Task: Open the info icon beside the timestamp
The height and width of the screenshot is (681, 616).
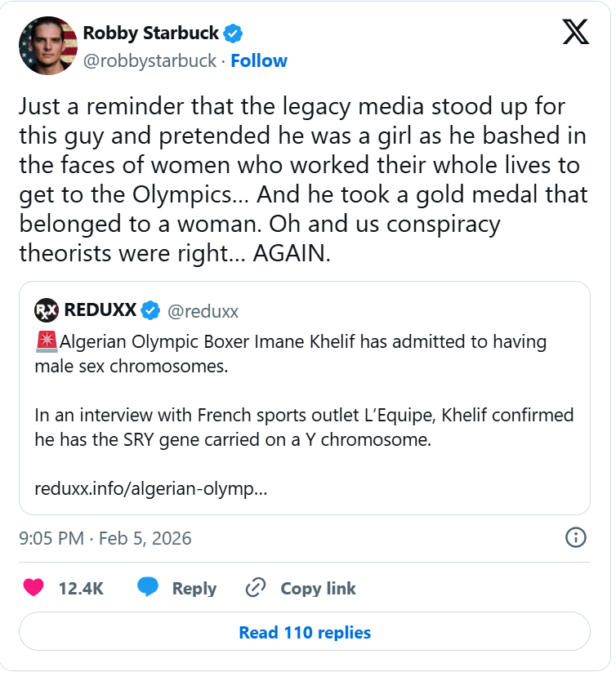Action: 575,537
